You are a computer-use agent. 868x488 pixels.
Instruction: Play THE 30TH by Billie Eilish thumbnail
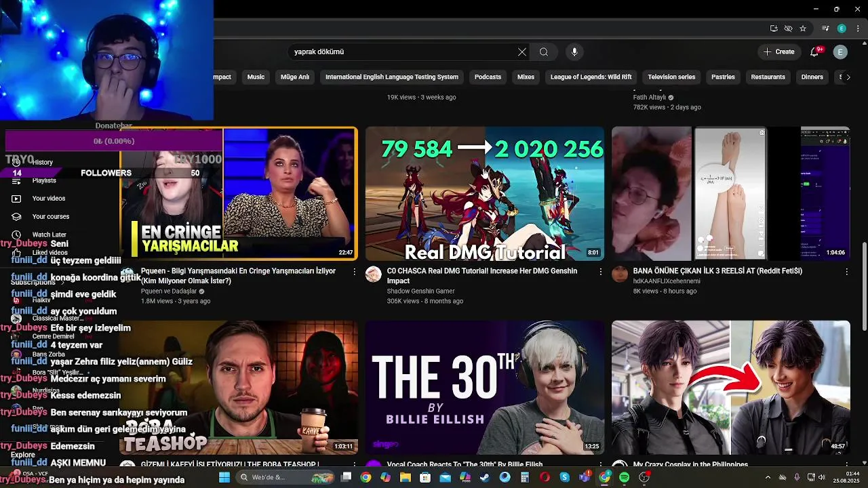[x=485, y=387]
